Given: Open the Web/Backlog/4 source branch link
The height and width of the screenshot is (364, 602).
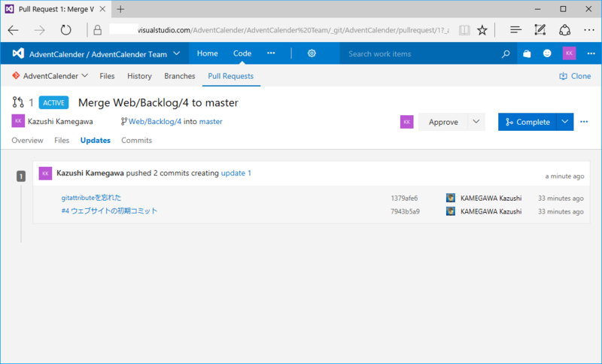Looking at the screenshot, I should 155,122.
